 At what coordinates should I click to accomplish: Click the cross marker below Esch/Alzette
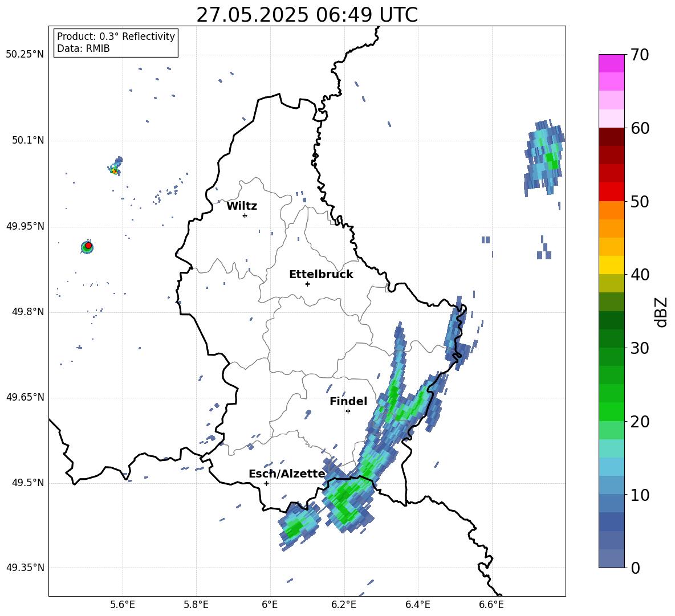point(266,483)
